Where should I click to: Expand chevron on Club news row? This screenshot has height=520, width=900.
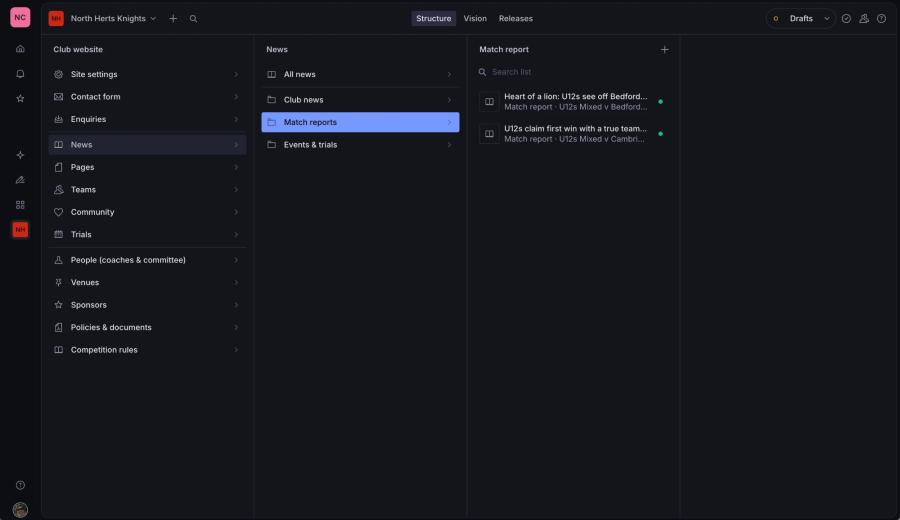449,100
